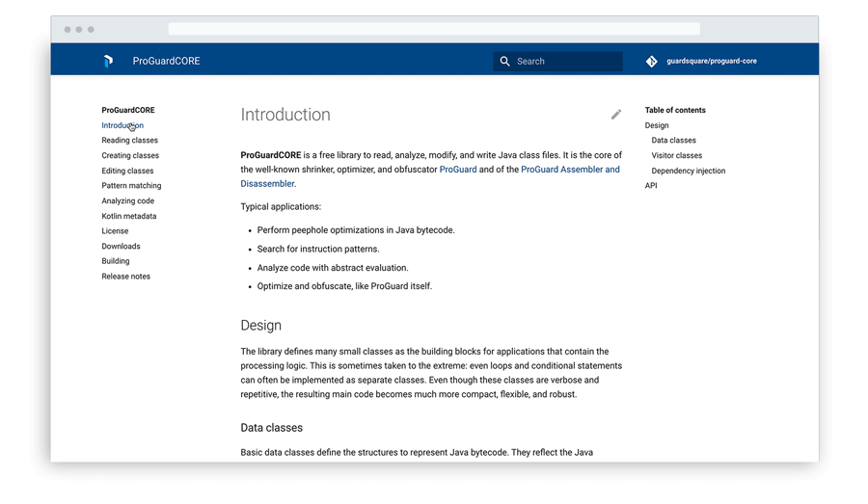Click the Data classes subheading

point(271,428)
